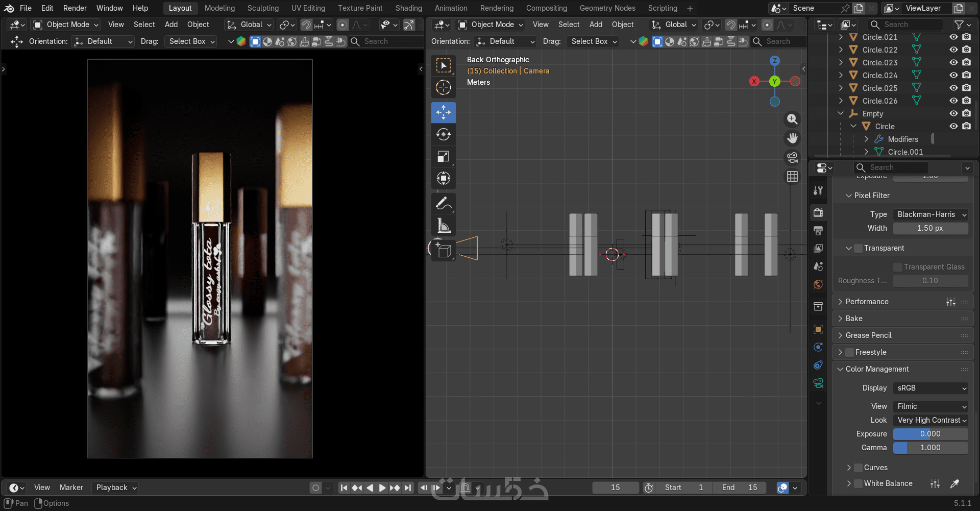This screenshot has width=980, height=511.
Task: Select the Select Box tool icon
Action: click(x=444, y=66)
